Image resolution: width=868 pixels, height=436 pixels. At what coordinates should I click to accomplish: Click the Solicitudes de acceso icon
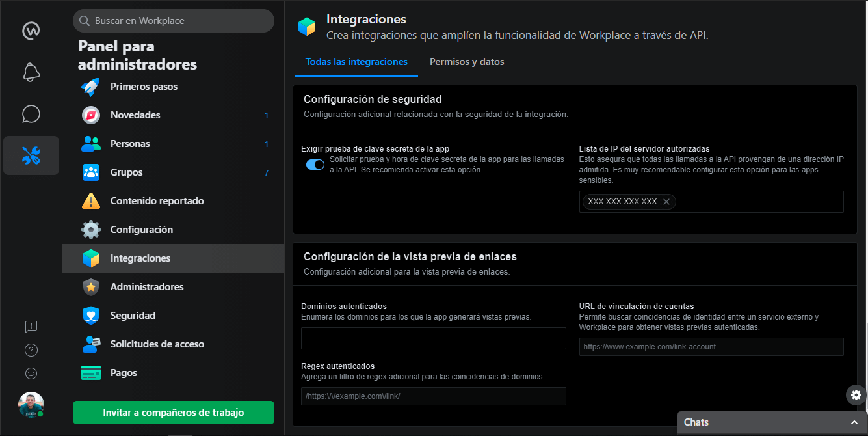pos(91,344)
